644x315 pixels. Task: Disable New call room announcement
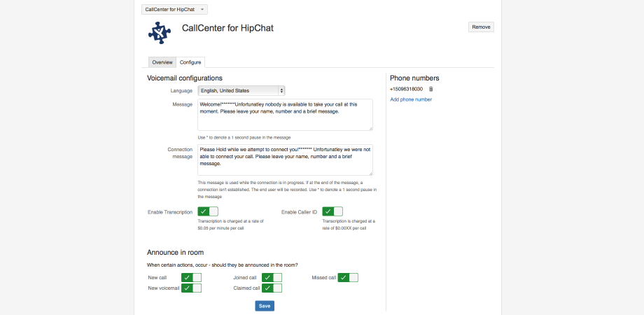191,278
